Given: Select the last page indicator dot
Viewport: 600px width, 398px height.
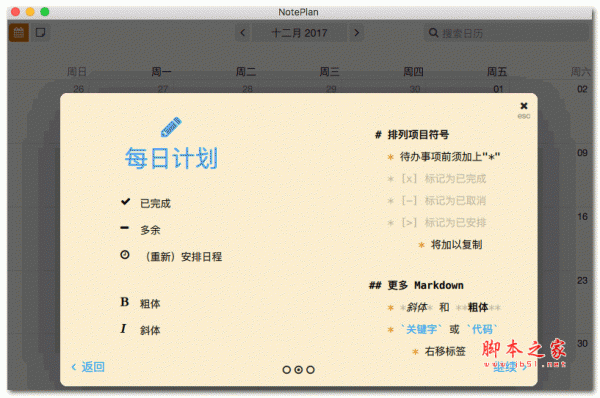Looking at the screenshot, I should pyautogui.click(x=311, y=370).
